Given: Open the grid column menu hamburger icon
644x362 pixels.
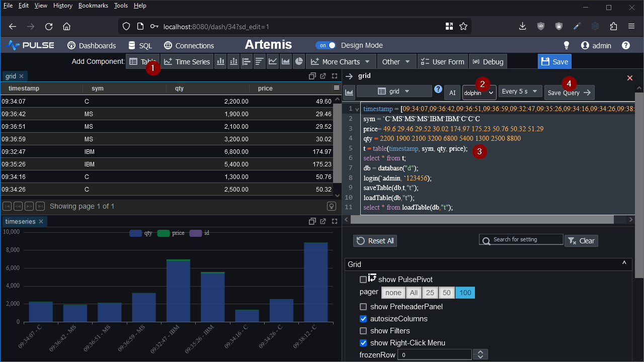Looking at the screenshot, I should [337, 87].
